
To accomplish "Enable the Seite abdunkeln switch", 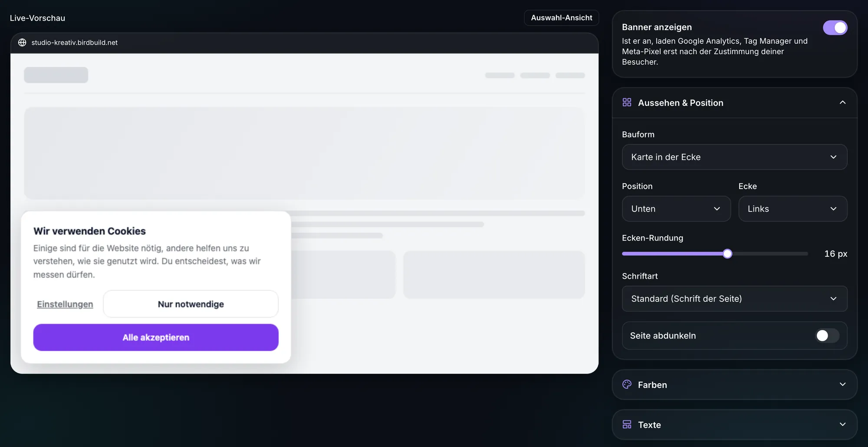I will click(827, 336).
